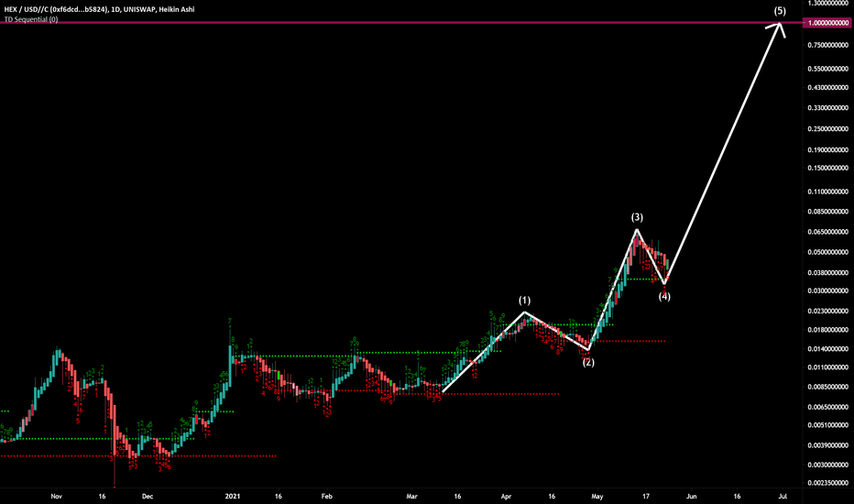The width and height of the screenshot is (854, 504).
Task: Click the Nov date on time axis
Action: coord(56,497)
